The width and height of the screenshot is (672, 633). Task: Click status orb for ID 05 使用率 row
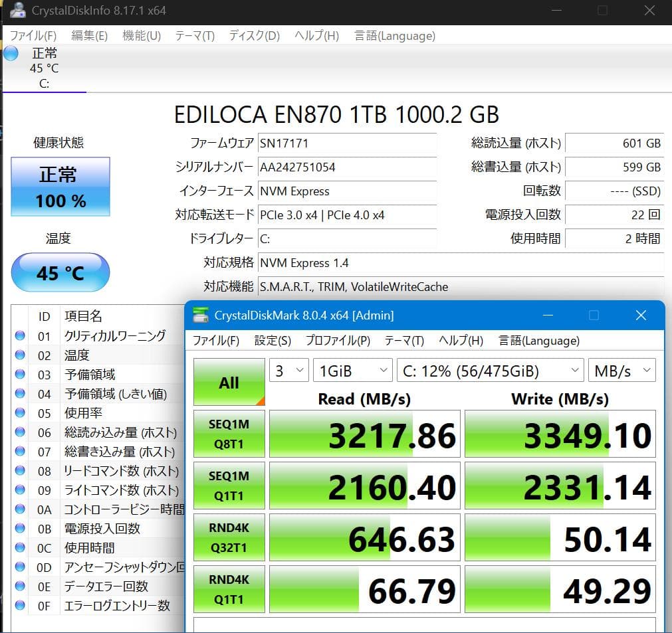click(x=20, y=412)
